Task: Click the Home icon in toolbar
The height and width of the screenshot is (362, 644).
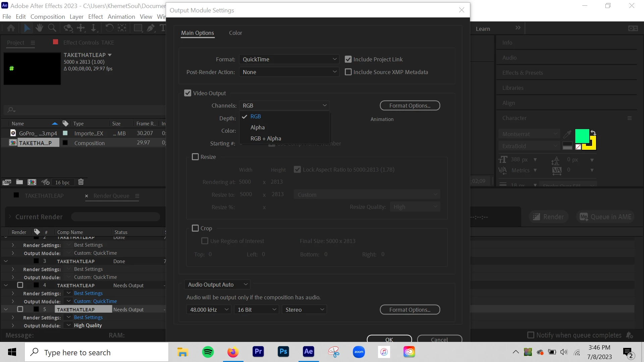Action: coord(11,28)
